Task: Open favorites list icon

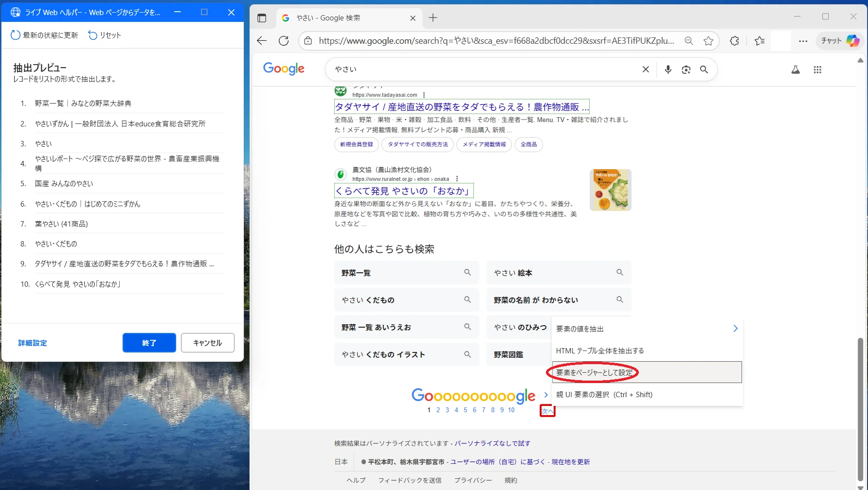Action: [759, 41]
